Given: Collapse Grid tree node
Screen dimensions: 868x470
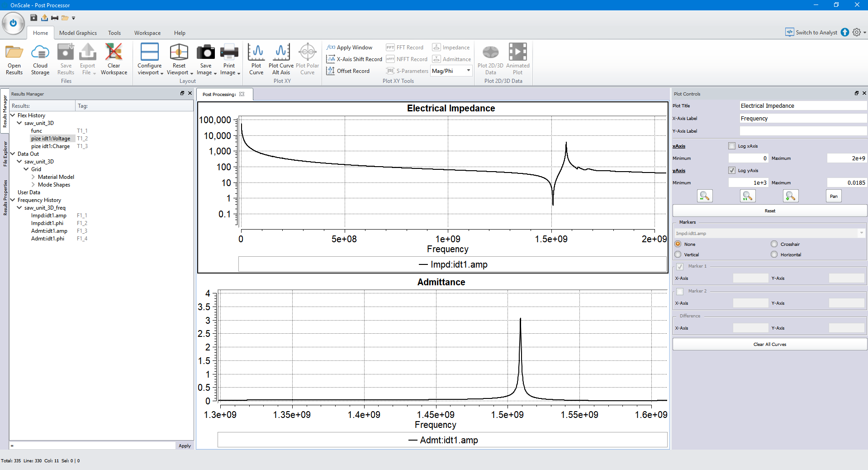Looking at the screenshot, I should pyautogui.click(x=26, y=169).
